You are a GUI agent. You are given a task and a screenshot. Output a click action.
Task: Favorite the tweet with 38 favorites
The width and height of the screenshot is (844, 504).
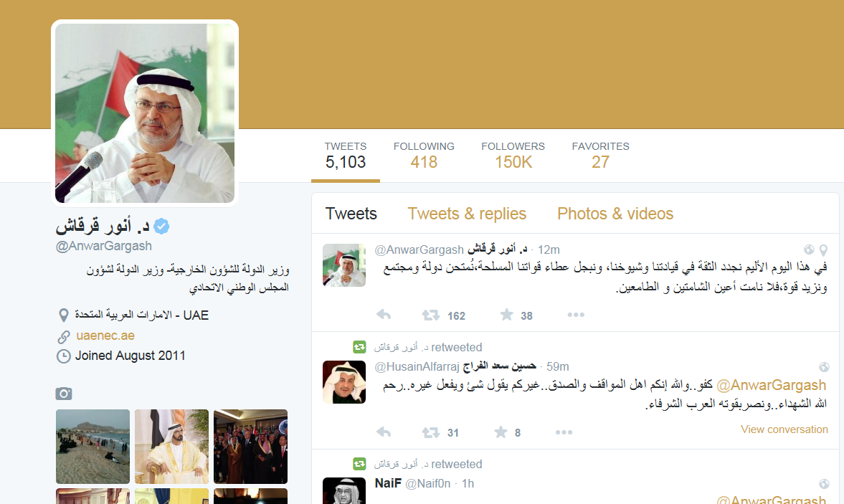click(x=506, y=314)
